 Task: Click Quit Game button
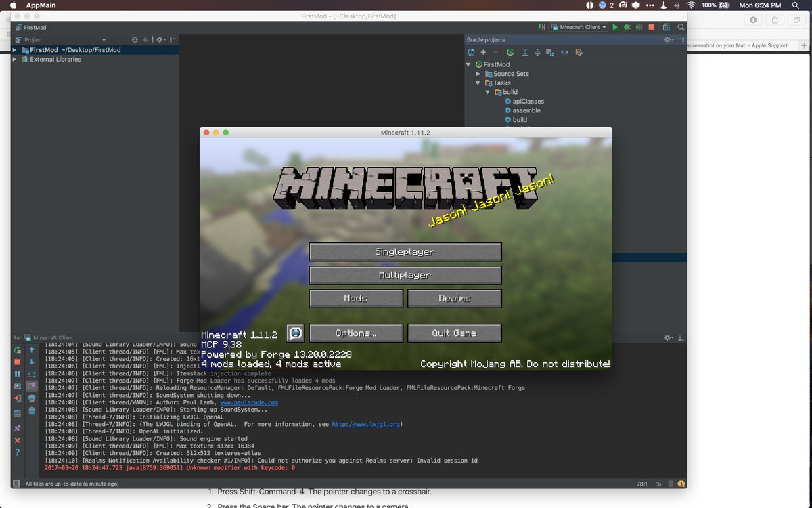pos(454,333)
